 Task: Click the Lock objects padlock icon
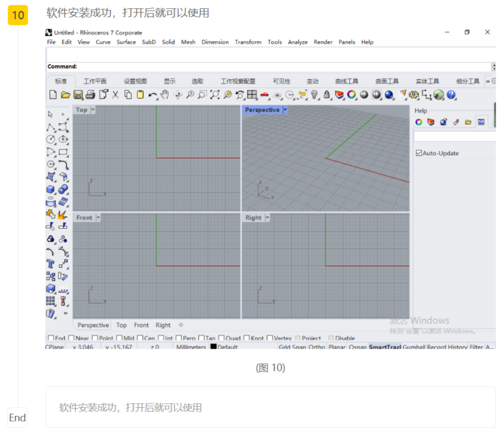327,95
